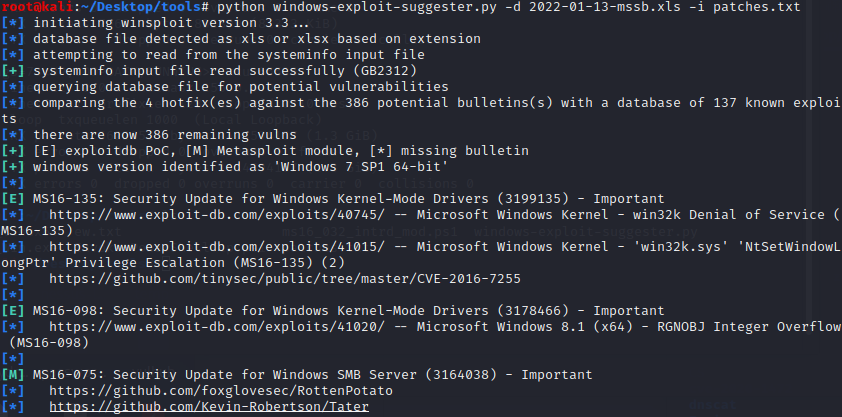Open the foxglovesec RottenPotato GitHub link
Image resolution: width=842 pixels, height=417 pixels.
[221, 391]
